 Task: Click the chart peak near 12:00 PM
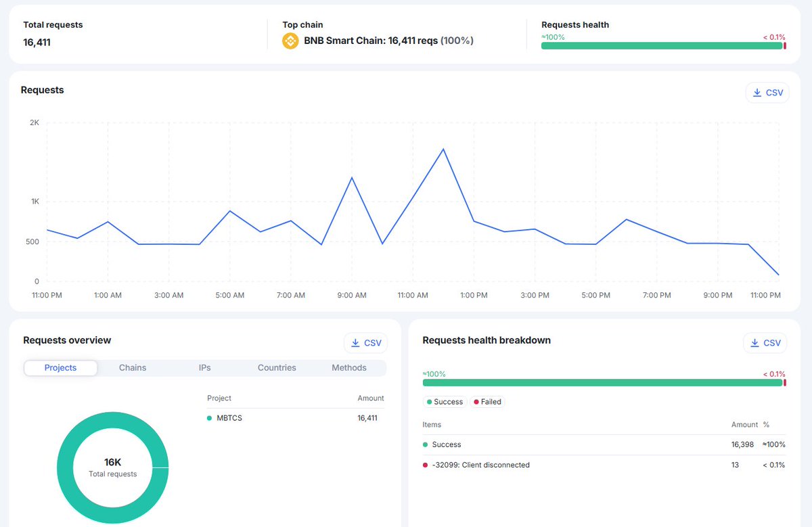click(443, 149)
